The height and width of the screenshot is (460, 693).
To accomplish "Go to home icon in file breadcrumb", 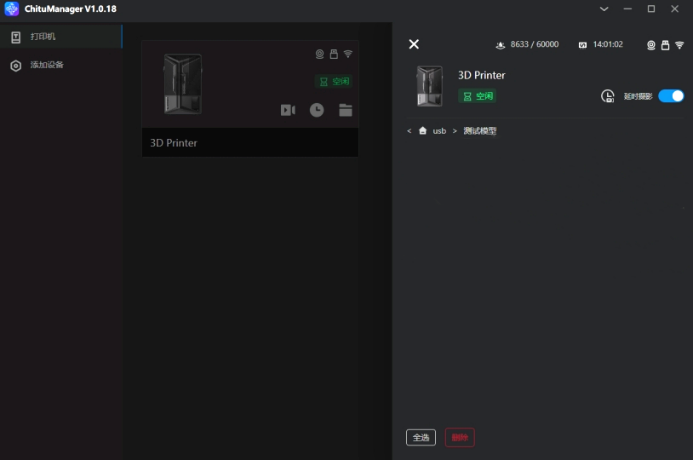I will tap(423, 131).
